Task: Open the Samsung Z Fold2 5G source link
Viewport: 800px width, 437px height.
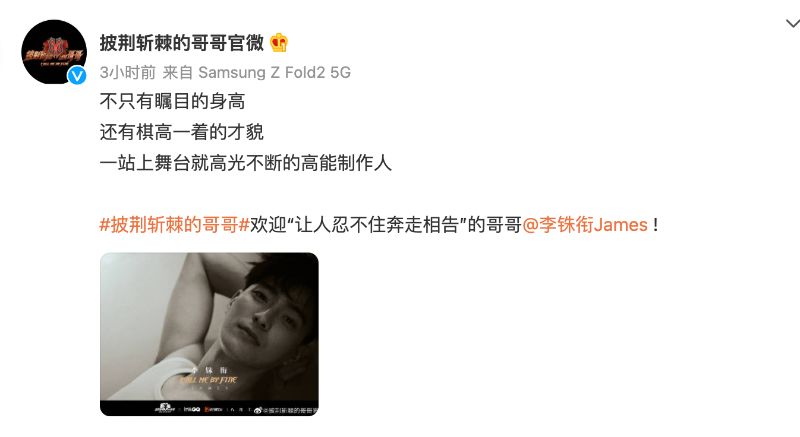Action: pyautogui.click(x=274, y=72)
